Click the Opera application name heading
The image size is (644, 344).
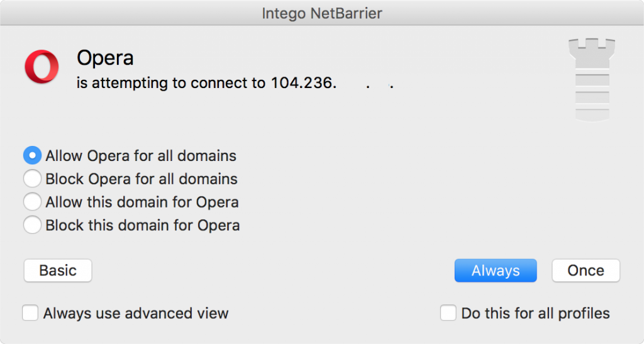[105, 58]
